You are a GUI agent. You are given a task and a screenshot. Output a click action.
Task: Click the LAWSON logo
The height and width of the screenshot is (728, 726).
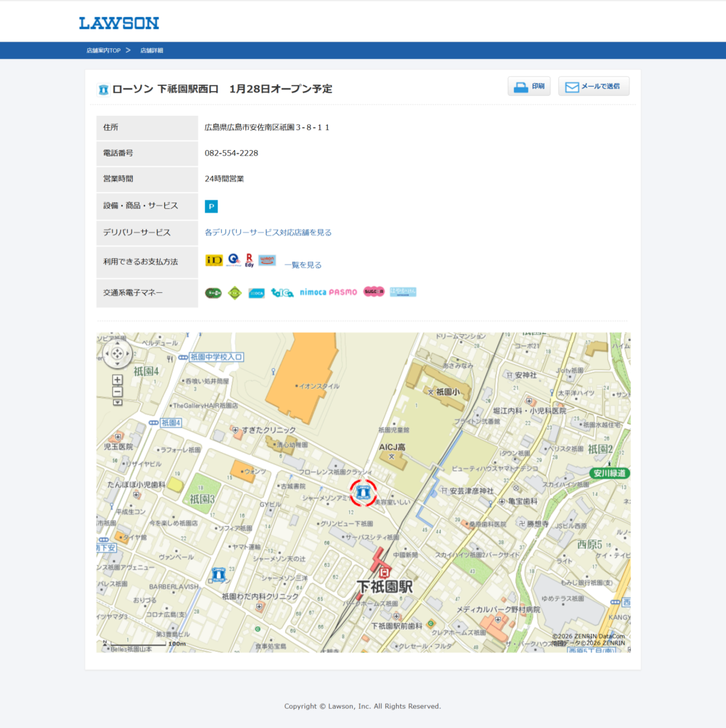coord(119,23)
